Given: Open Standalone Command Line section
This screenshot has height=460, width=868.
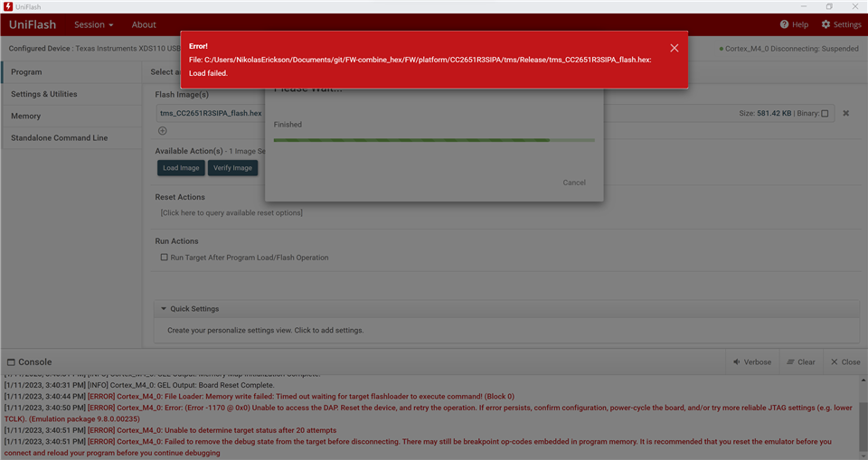Looking at the screenshot, I should (x=71, y=138).
